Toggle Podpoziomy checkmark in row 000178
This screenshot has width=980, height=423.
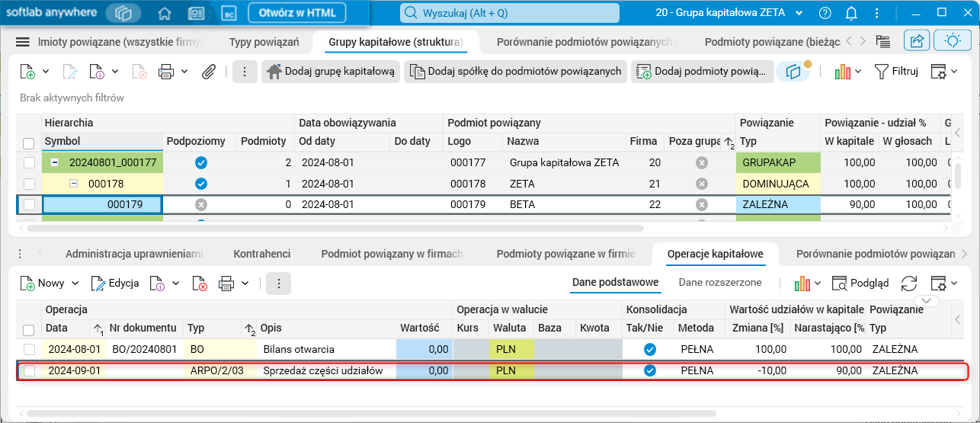pyautogui.click(x=201, y=184)
